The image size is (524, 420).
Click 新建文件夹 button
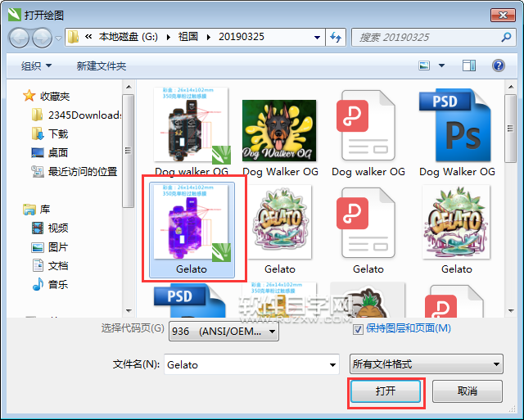[102, 65]
